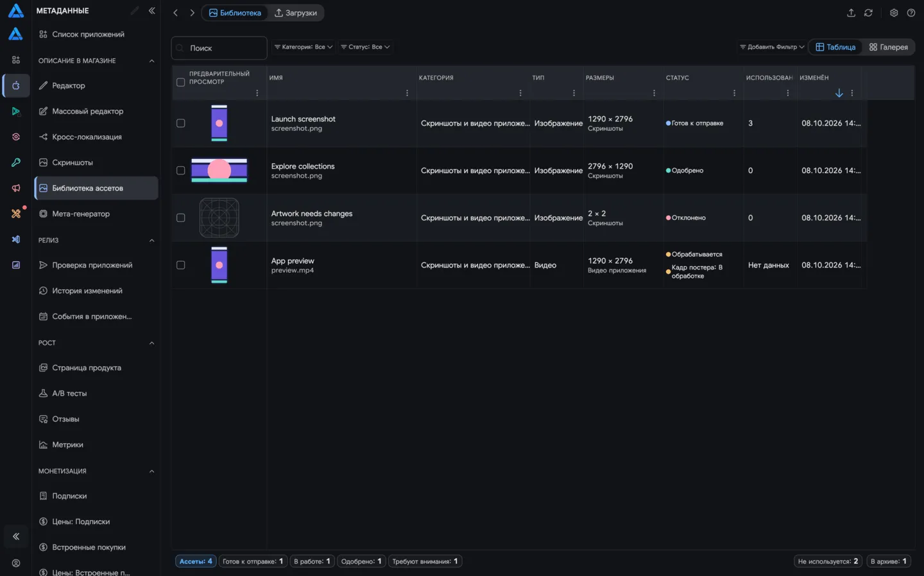Click the double chevron icon at rail bottom
This screenshot has height=576, width=924.
[x=16, y=536]
